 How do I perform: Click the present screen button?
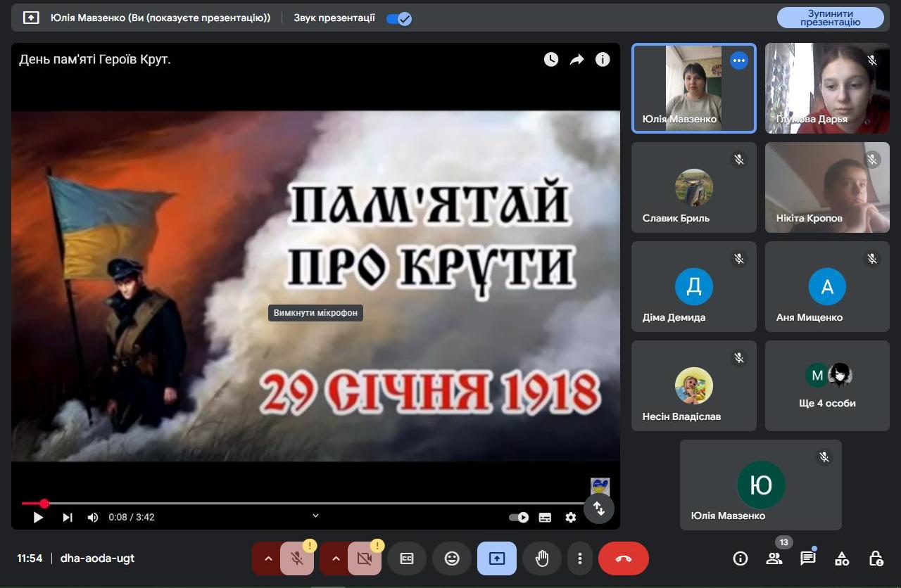pyautogui.click(x=497, y=558)
